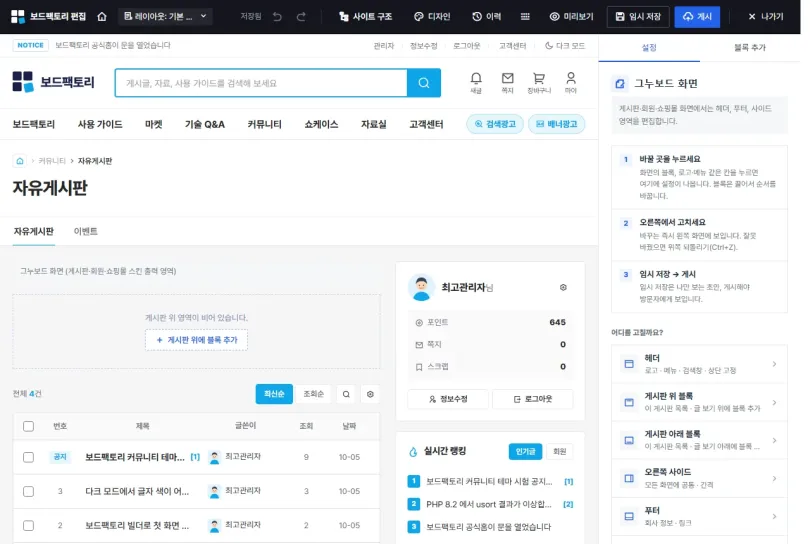This screenshot has height=544, width=810.
Task: Open the 디자인 menu
Action: point(432,17)
